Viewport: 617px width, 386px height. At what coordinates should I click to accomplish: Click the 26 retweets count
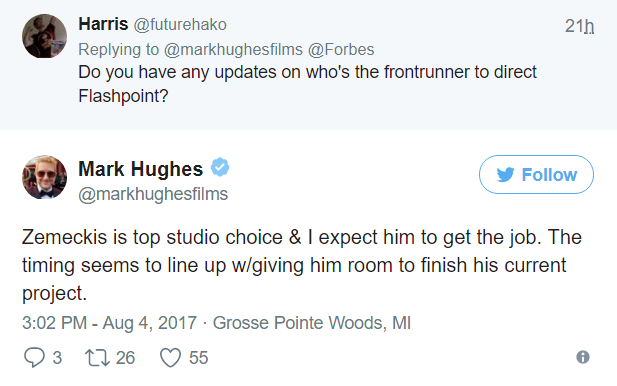[125, 358]
